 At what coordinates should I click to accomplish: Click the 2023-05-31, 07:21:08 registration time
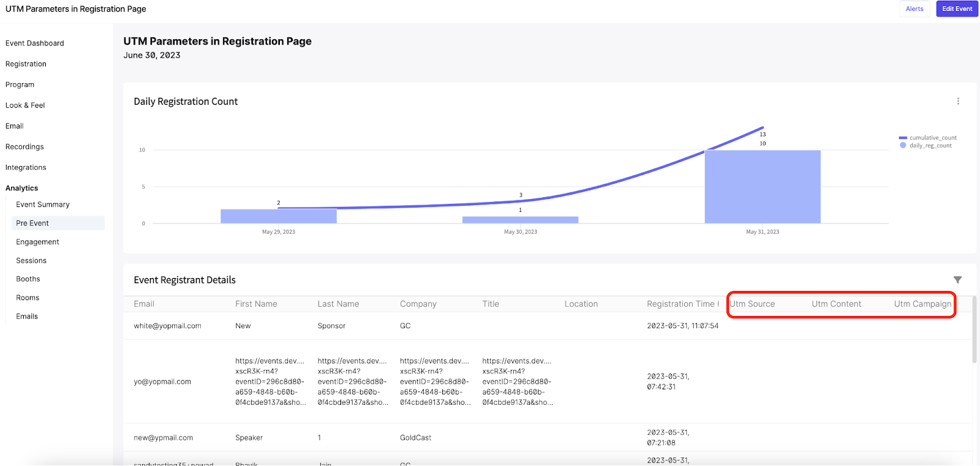[x=668, y=438]
